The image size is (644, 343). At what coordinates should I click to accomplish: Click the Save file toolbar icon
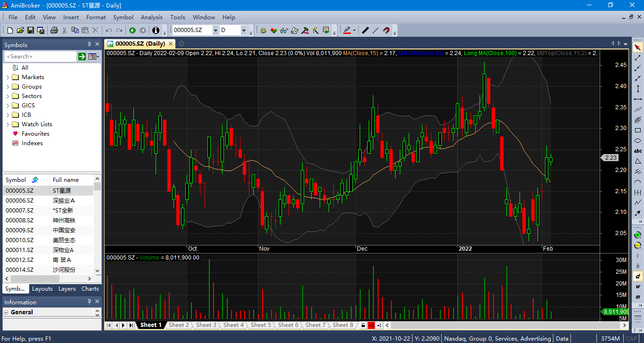coord(30,30)
